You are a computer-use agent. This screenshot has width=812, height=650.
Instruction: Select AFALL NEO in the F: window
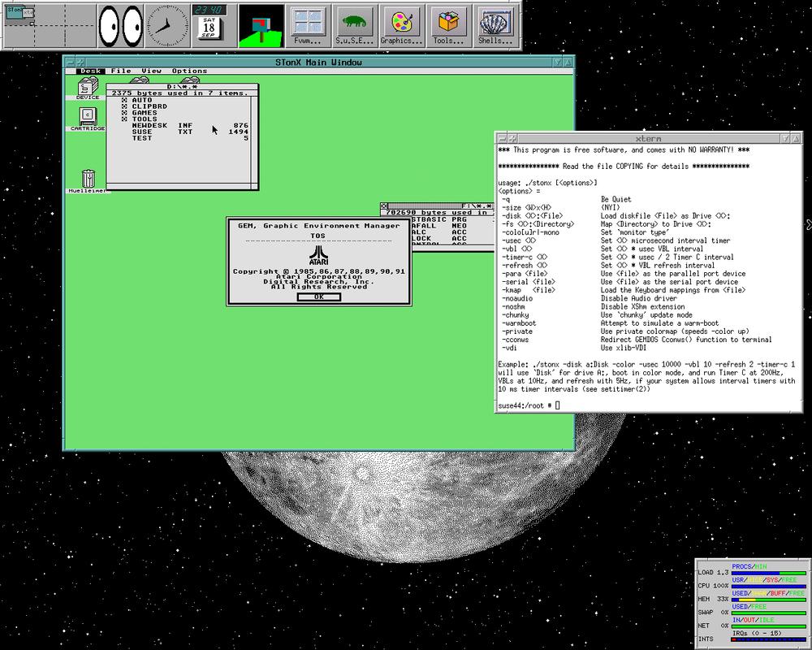point(439,226)
